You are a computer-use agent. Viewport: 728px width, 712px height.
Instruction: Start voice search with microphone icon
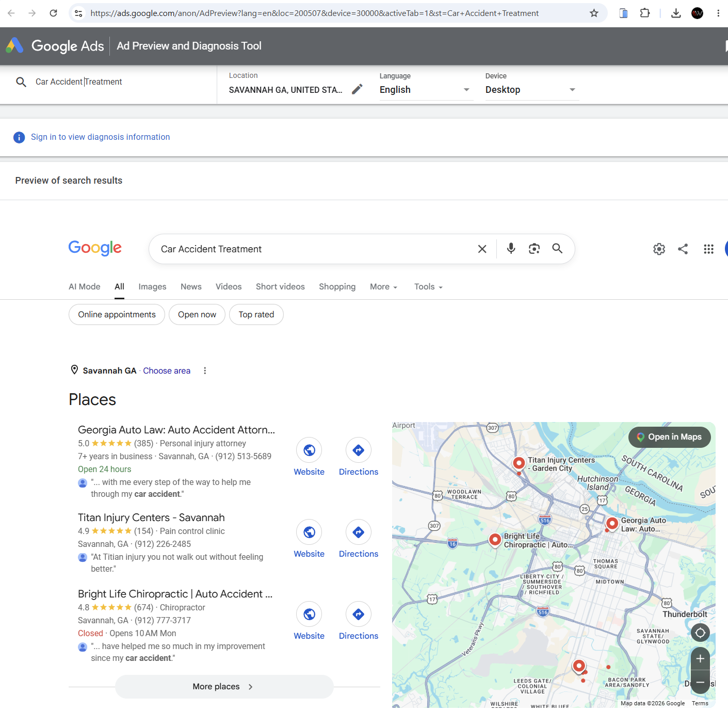(x=511, y=249)
